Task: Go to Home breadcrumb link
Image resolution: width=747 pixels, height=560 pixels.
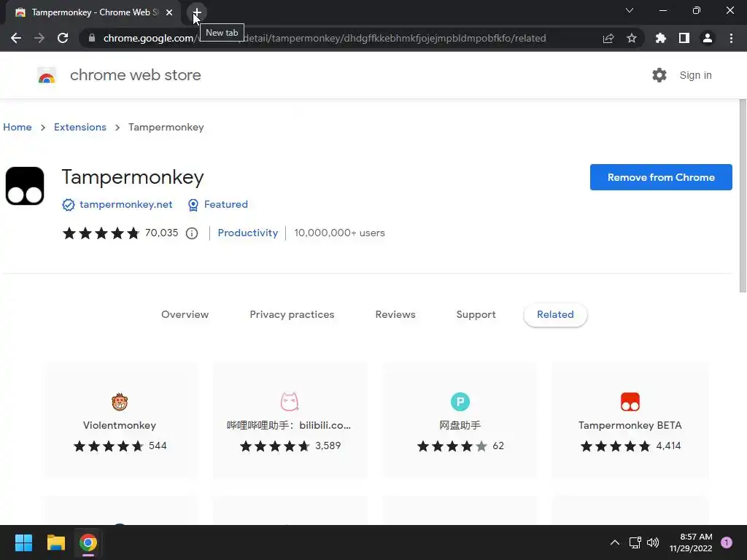Action: click(18, 127)
